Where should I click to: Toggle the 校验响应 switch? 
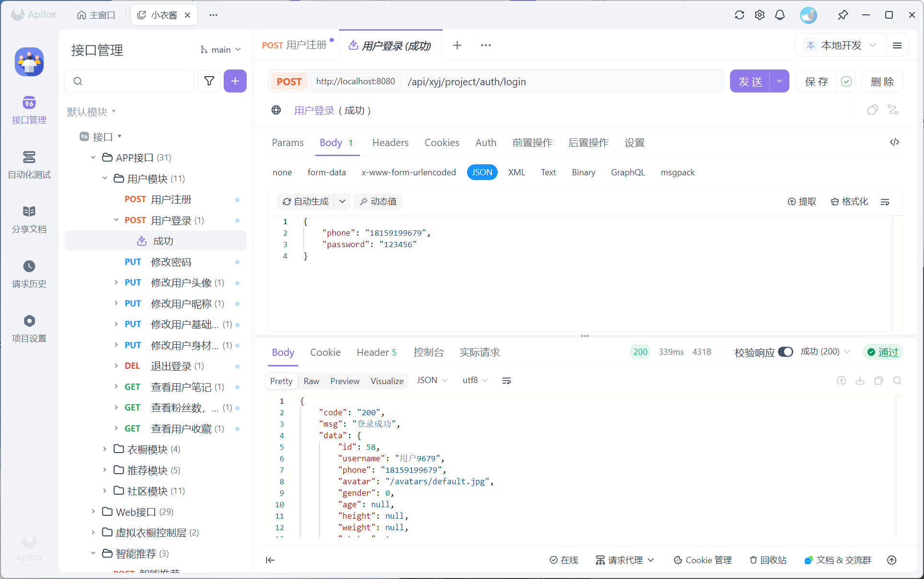coord(785,352)
